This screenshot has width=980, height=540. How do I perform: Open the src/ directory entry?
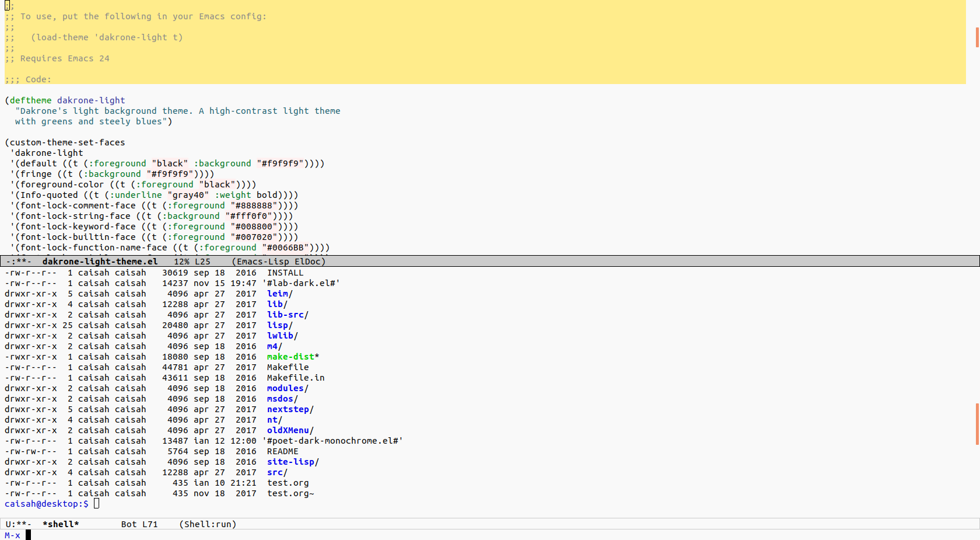coord(277,472)
